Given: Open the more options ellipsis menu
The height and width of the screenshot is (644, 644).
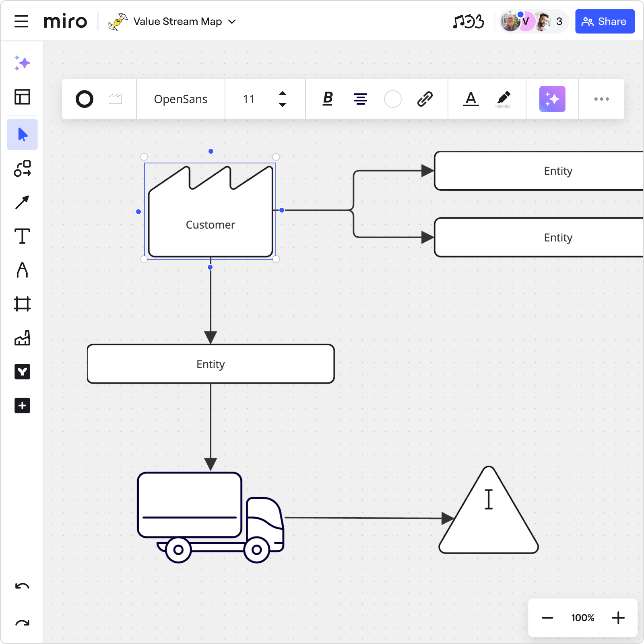Looking at the screenshot, I should point(601,99).
